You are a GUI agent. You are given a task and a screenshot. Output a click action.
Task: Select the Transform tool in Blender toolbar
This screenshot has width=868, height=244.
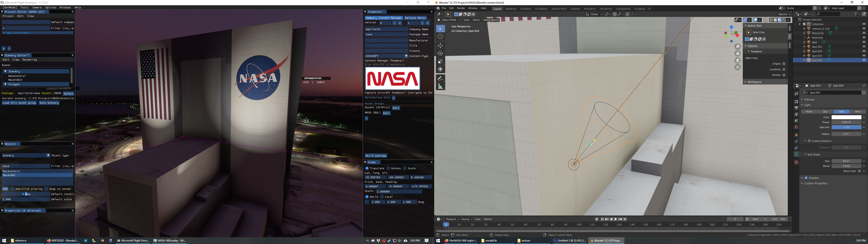[440, 69]
